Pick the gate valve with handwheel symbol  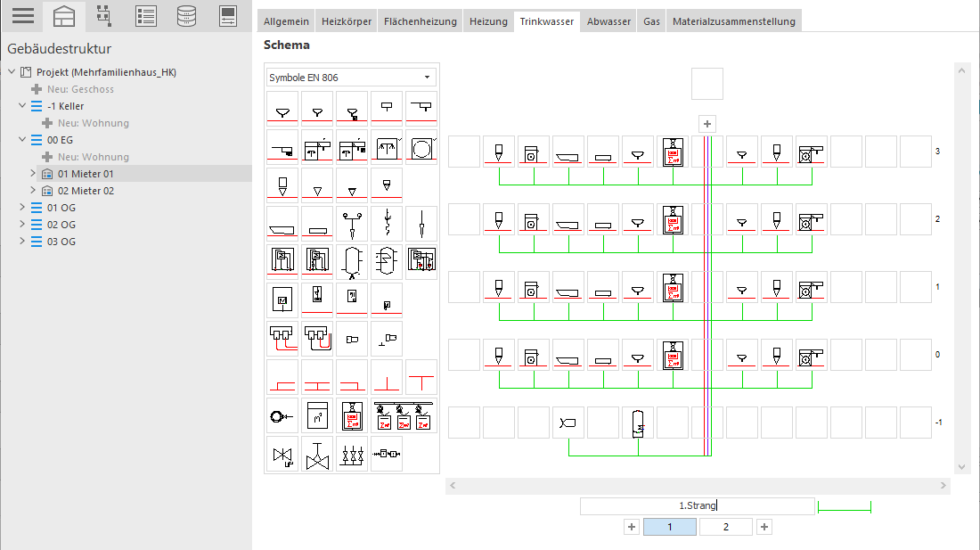coord(317,455)
